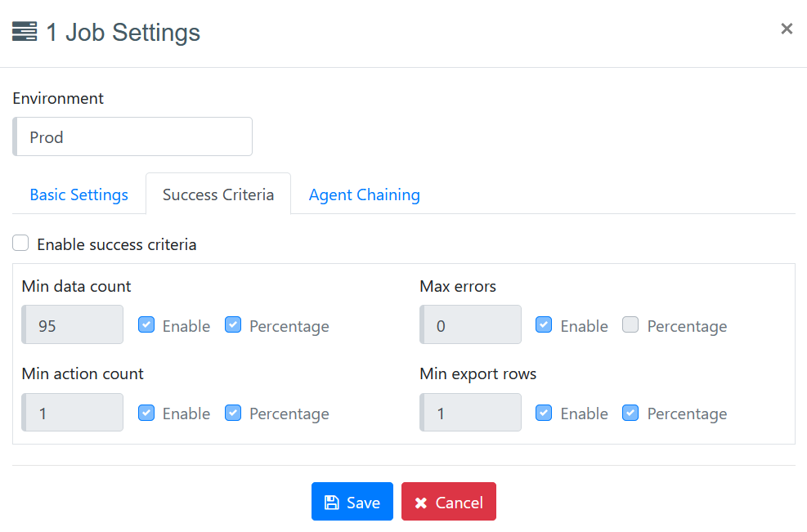
Task: Uncheck Percentage for Min data count
Action: pos(233,325)
